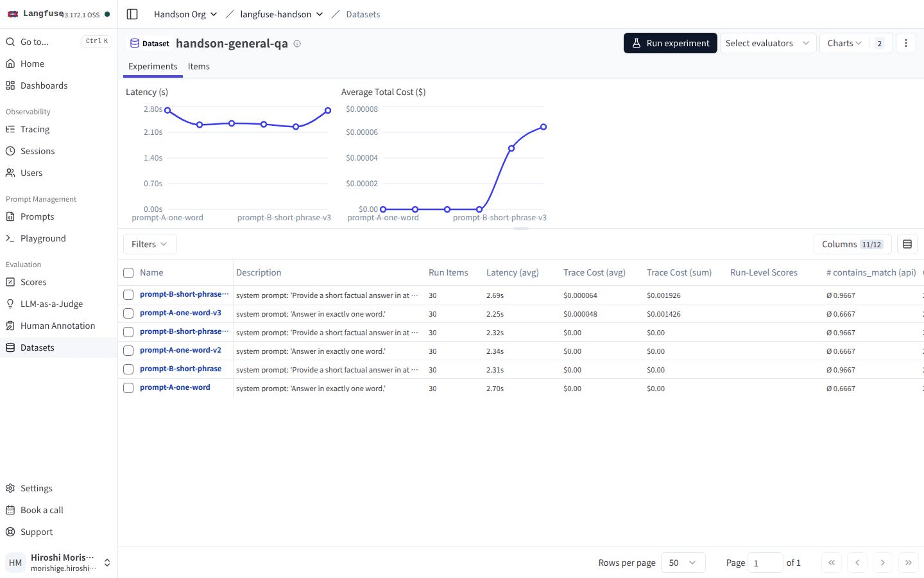Image resolution: width=924 pixels, height=578 pixels.
Task: Open the Charts dropdown
Action: click(x=856, y=43)
